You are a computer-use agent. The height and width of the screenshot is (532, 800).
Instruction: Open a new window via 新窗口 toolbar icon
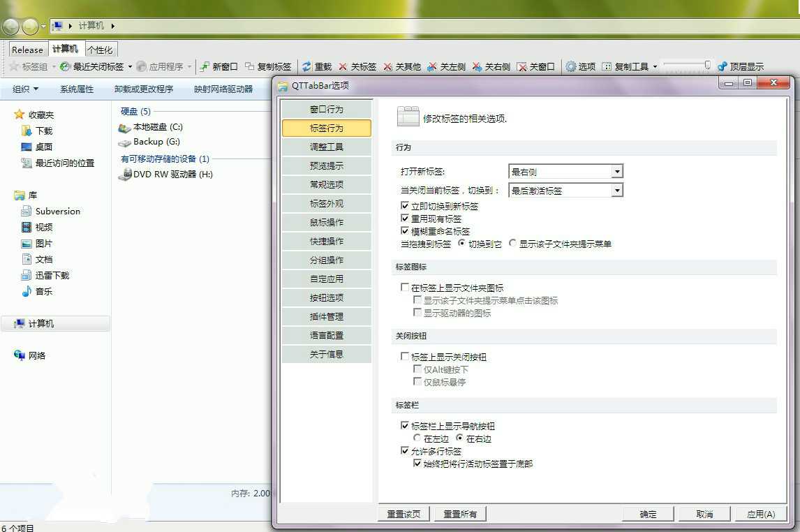click(218, 68)
